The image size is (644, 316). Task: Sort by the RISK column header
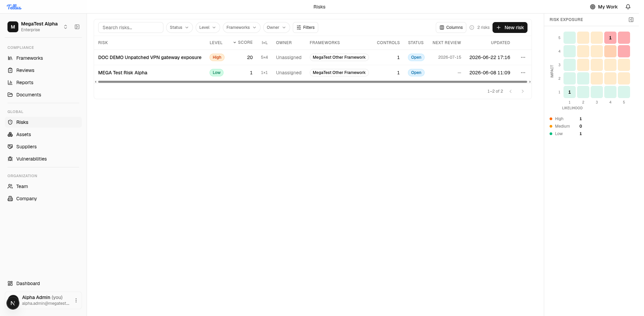click(x=103, y=43)
